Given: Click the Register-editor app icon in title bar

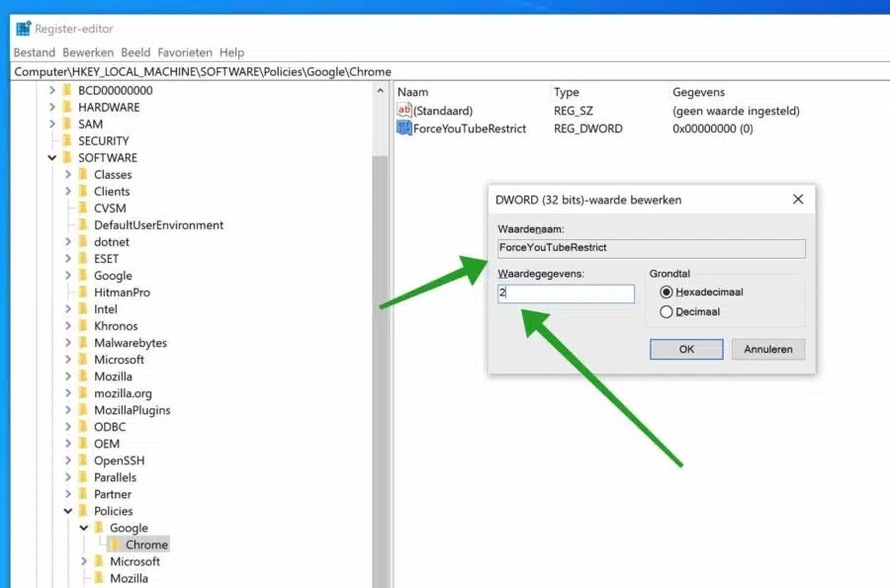Looking at the screenshot, I should coord(24,28).
